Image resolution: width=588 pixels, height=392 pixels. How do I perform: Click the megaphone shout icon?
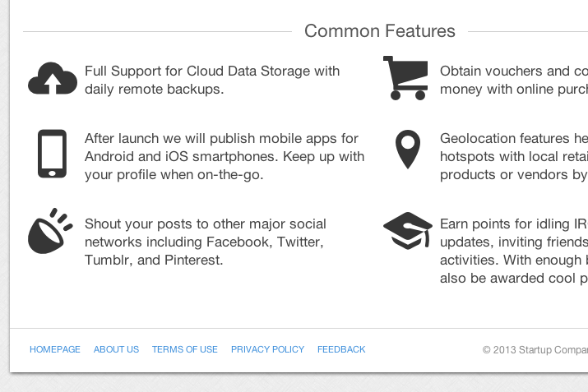coord(50,231)
